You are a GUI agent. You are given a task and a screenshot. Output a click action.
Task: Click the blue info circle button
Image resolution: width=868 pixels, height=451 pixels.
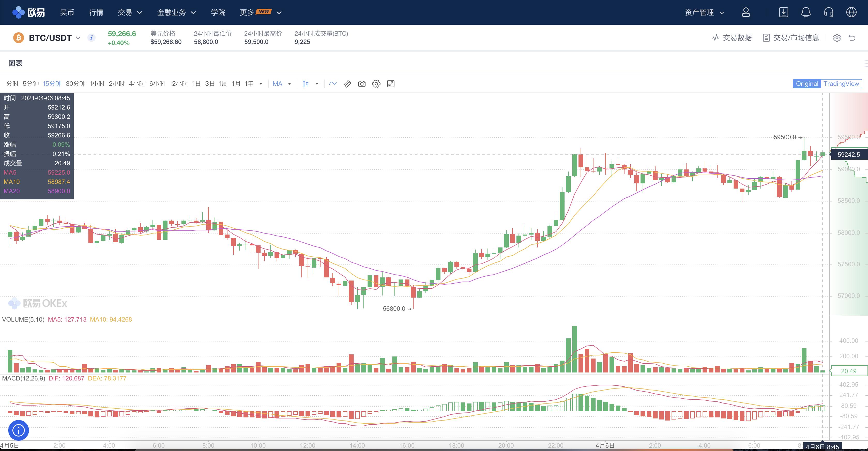pyautogui.click(x=19, y=430)
